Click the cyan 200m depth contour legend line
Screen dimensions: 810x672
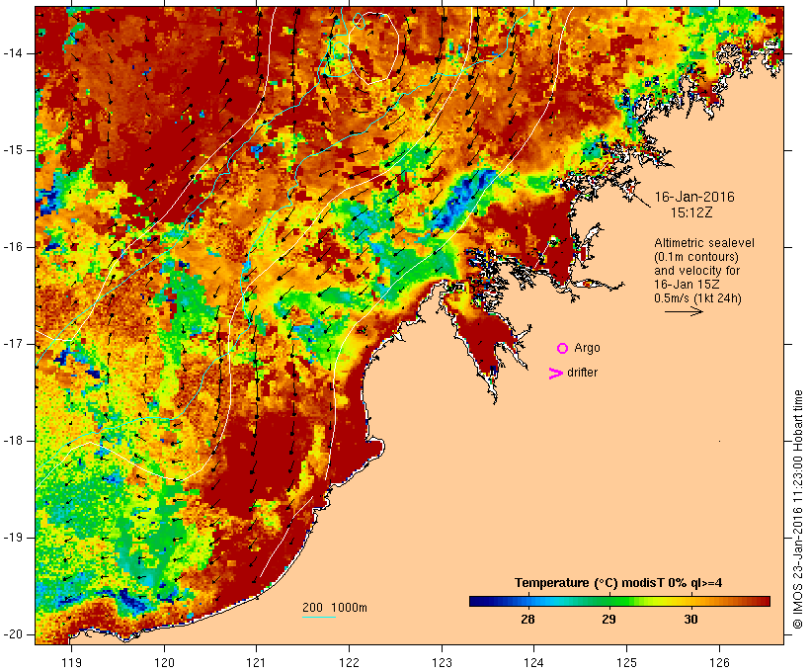[319, 617]
